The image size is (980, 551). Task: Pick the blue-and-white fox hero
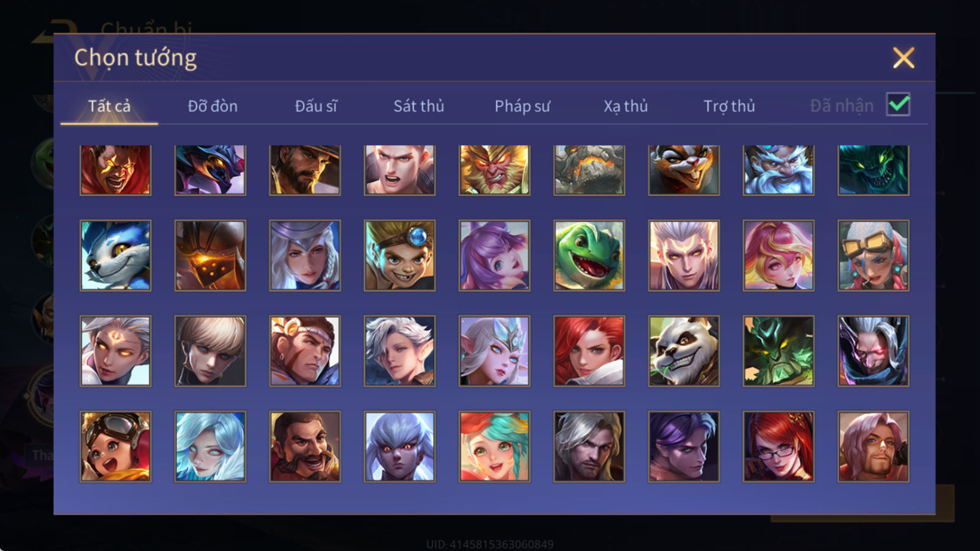[x=115, y=255]
